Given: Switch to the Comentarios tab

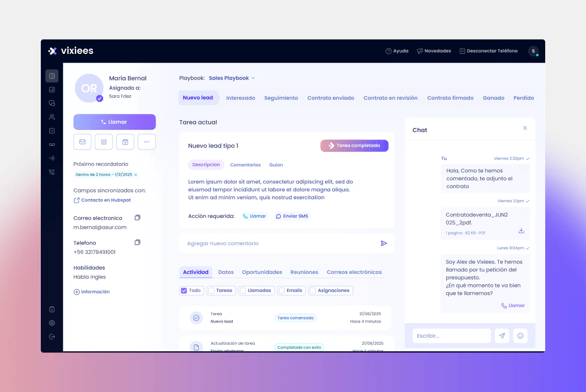Looking at the screenshot, I should [245, 165].
